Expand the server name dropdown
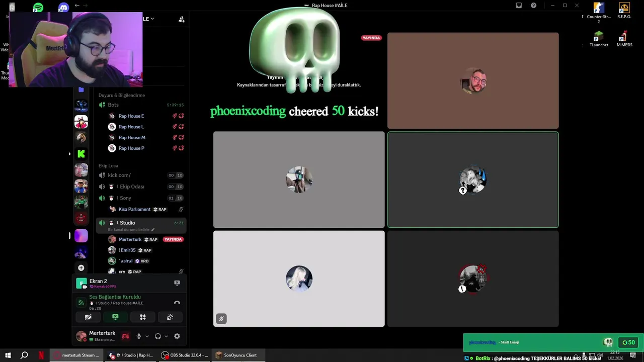This screenshot has width=644, height=362. [x=152, y=19]
